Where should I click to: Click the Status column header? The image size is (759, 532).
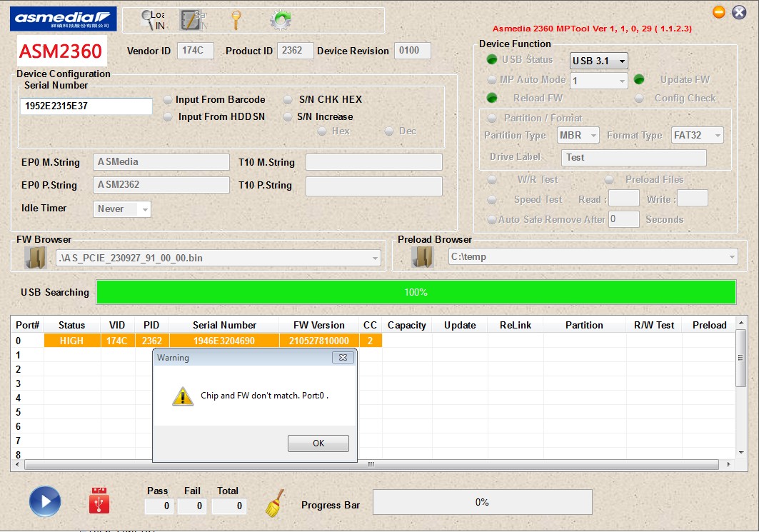[71, 326]
